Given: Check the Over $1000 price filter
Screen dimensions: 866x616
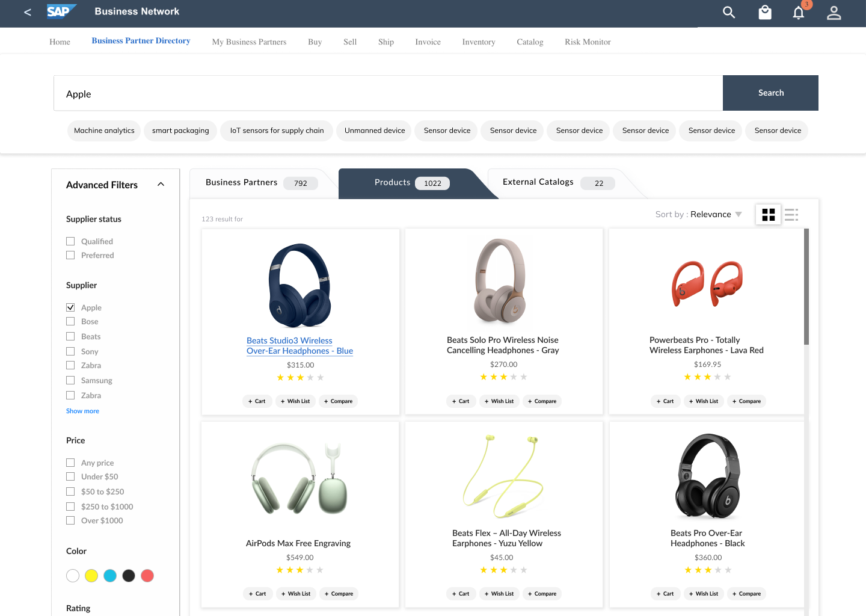Looking at the screenshot, I should (70, 520).
